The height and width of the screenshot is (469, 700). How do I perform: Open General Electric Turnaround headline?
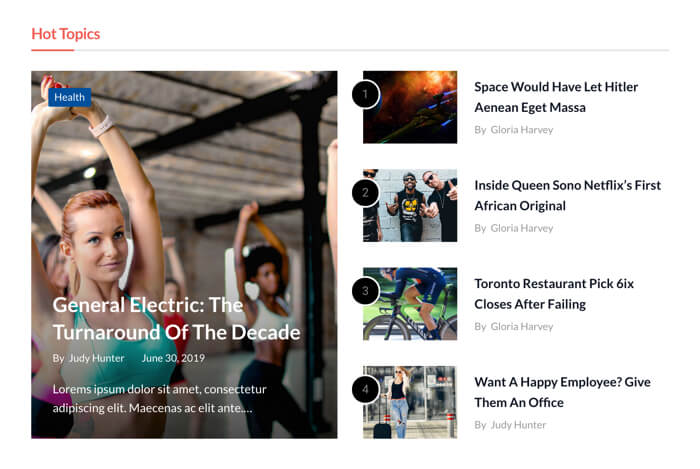[x=176, y=319]
